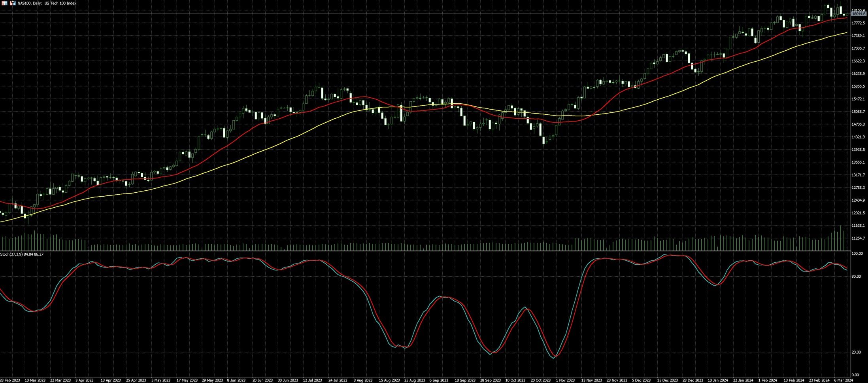Screen dimensions: 868x383
Task: Click the Stoch(37,3,9) indicator label
Action: (22, 254)
